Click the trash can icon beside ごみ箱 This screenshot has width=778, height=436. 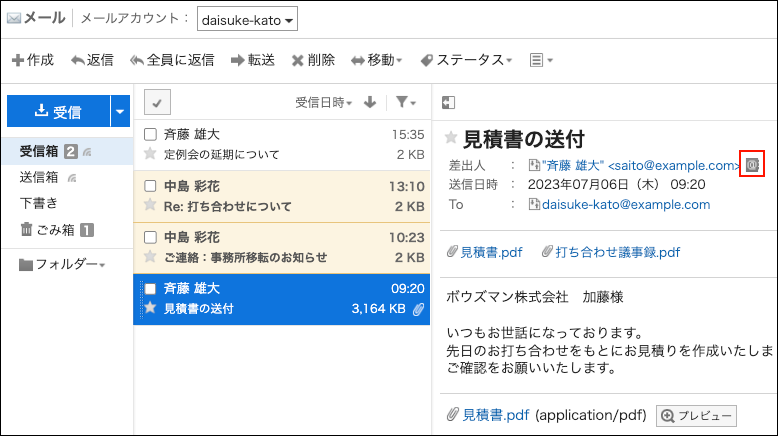(x=26, y=229)
